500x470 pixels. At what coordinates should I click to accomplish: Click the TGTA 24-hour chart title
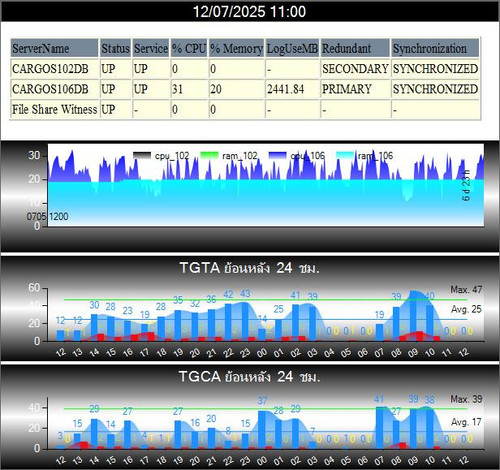click(x=249, y=268)
